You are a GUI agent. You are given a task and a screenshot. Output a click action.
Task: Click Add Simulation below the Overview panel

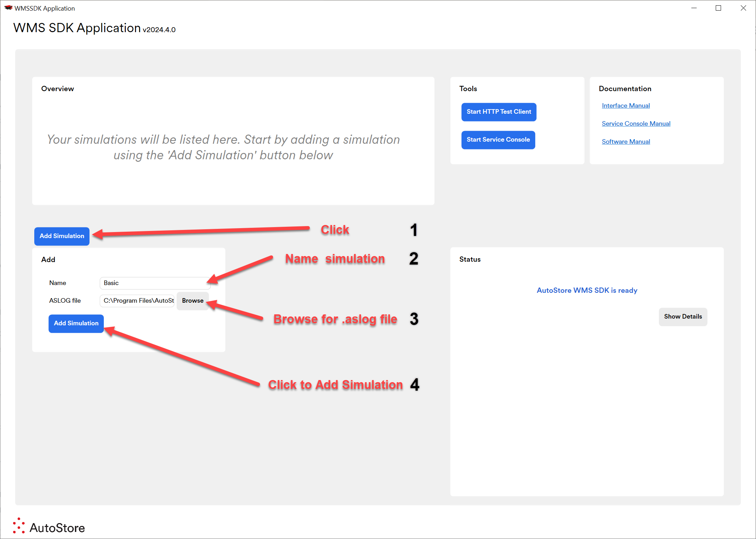point(62,236)
